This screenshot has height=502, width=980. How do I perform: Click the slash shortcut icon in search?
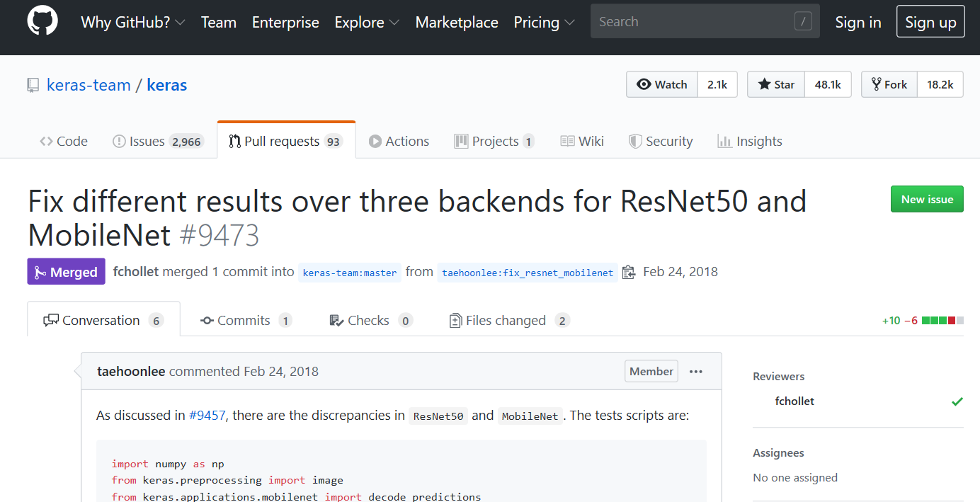pyautogui.click(x=802, y=22)
